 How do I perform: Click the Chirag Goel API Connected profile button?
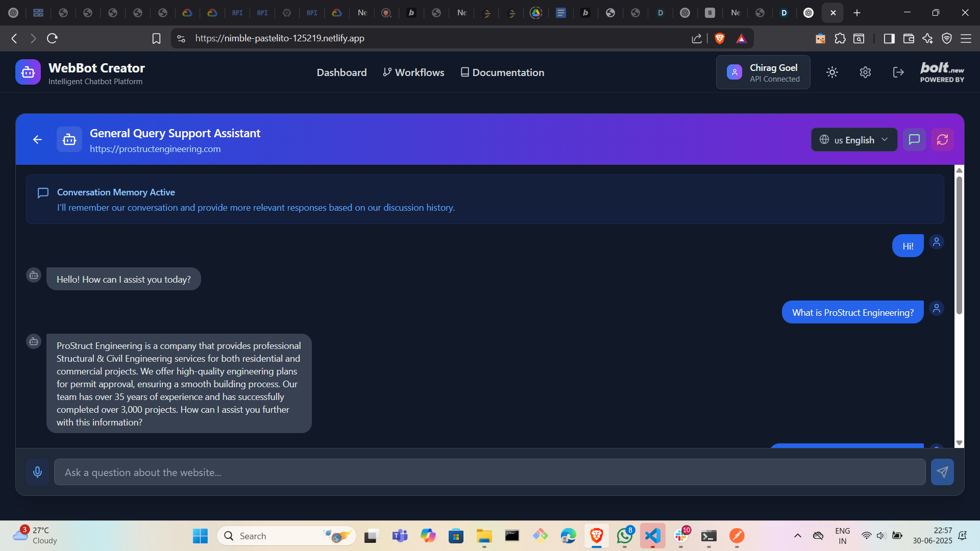(763, 72)
